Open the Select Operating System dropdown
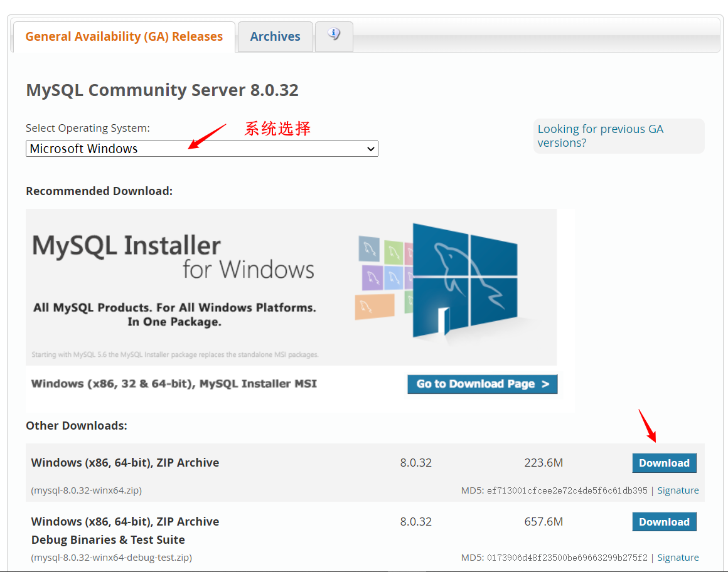The width and height of the screenshot is (728, 572). coord(202,149)
